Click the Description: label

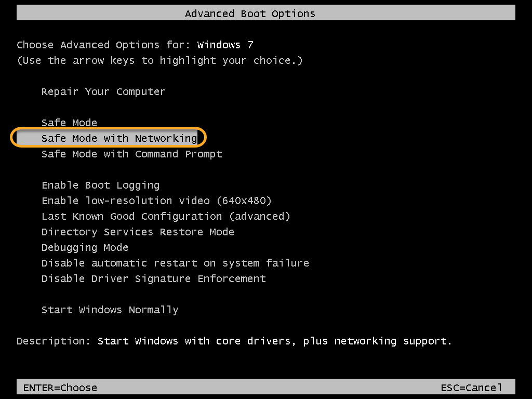[54, 341]
